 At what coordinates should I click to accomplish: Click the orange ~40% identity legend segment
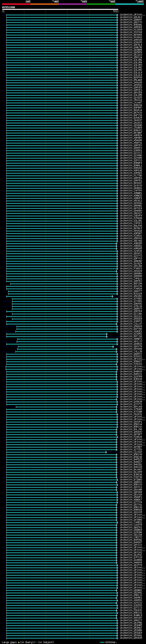(45, 4)
